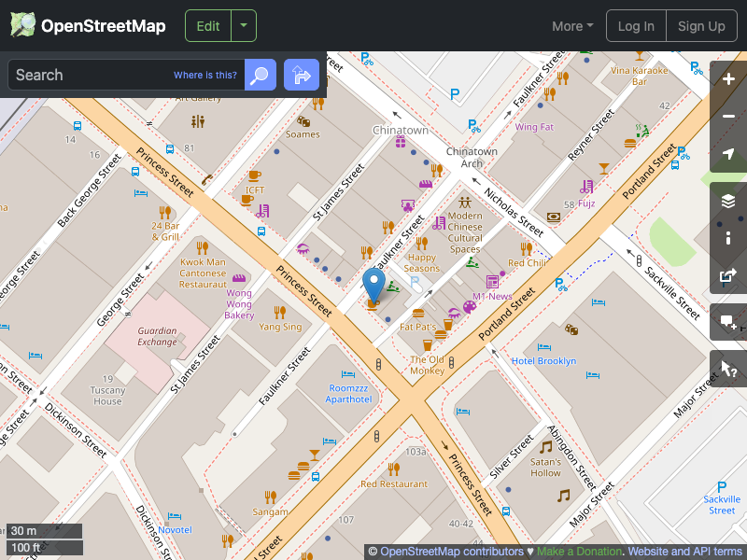Open the directions routing panel
747x560 pixels.
(301, 75)
